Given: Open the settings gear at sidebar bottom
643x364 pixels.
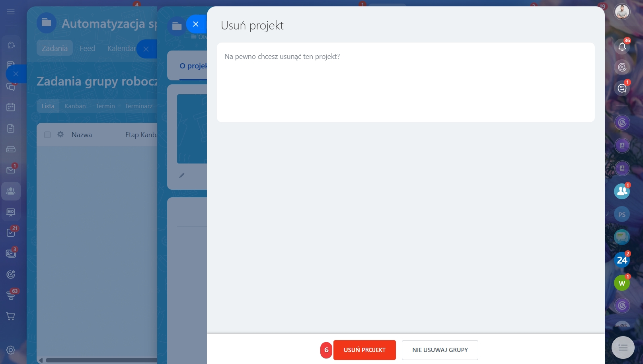Looking at the screenshot, I should click(11, 350).
